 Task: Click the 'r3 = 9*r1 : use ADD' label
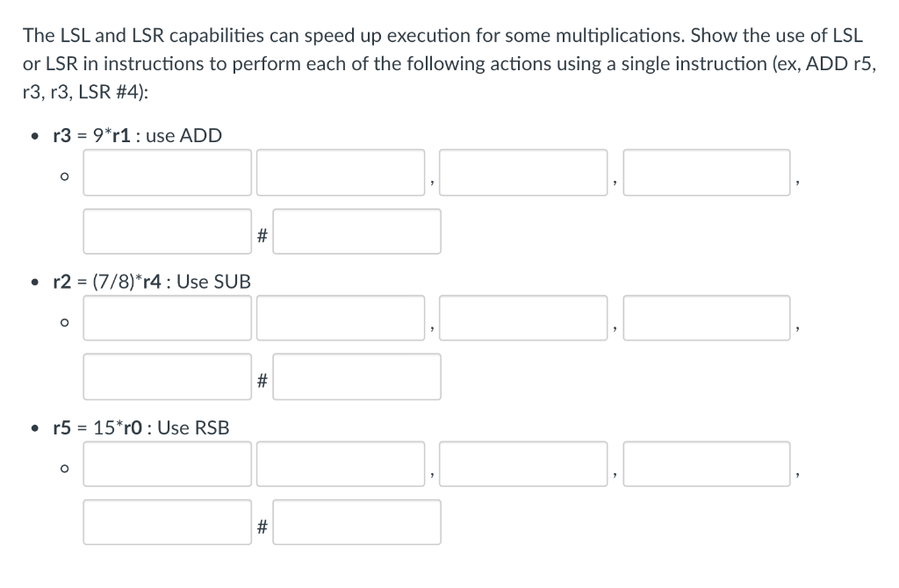pyautogui.click(x=137, y=136)
